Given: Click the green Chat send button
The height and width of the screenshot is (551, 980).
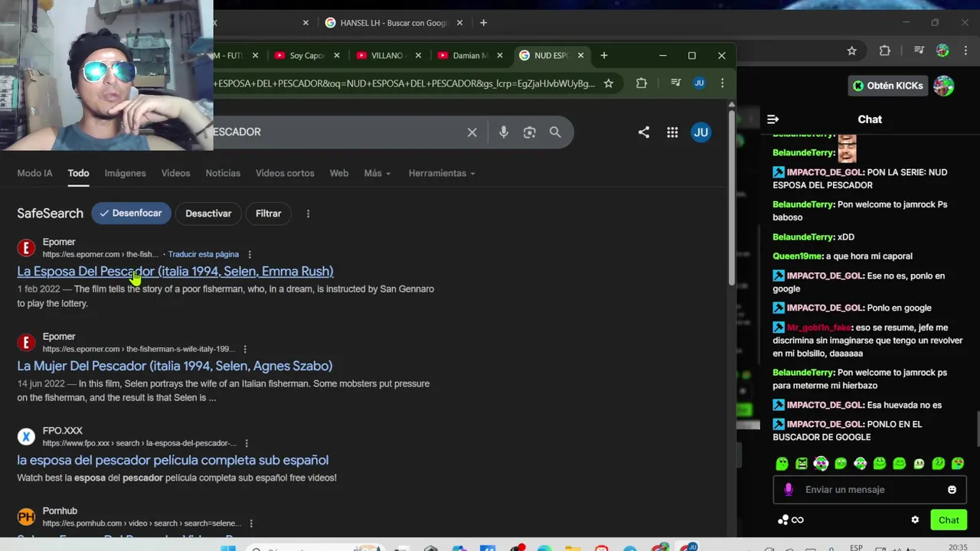Looking at the screenshot, I should 949,520.
